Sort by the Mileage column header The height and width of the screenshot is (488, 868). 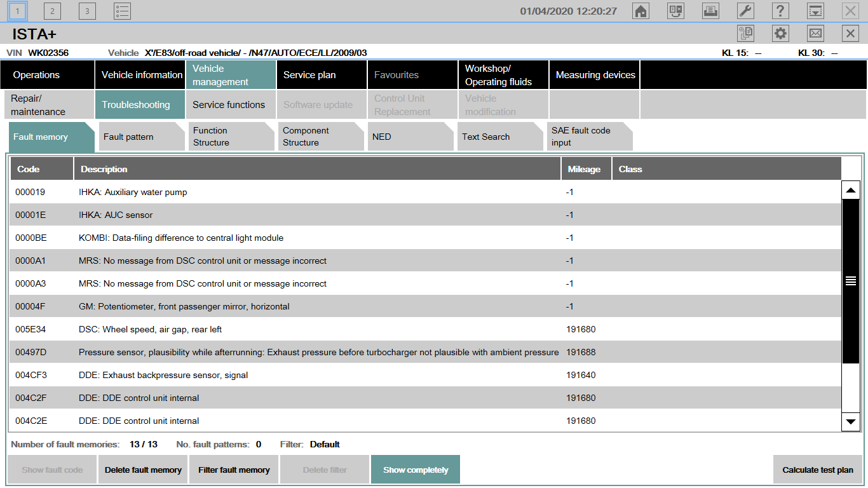[586, 169]
